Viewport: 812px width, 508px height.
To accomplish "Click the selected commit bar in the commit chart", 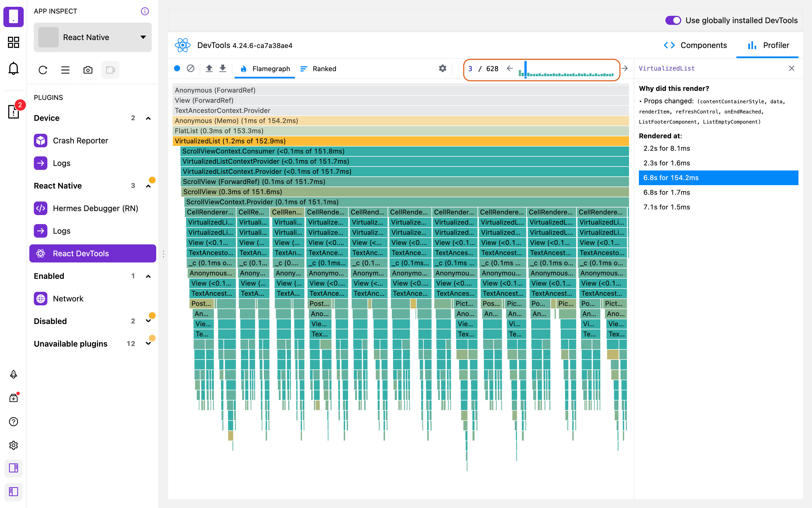I will 526,69.
